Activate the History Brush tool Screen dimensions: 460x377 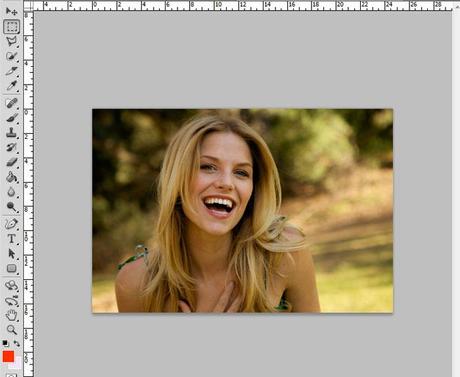coord(11,147)
